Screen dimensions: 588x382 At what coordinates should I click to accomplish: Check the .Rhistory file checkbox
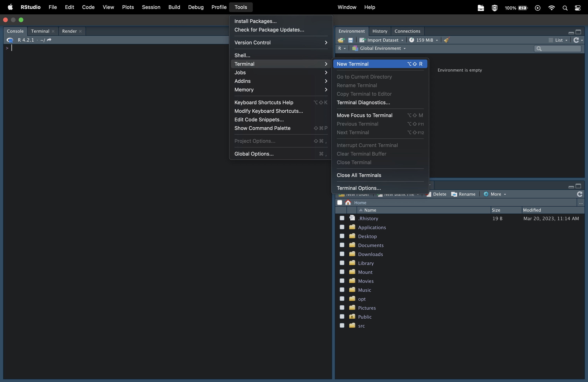[x=342, y=218]
